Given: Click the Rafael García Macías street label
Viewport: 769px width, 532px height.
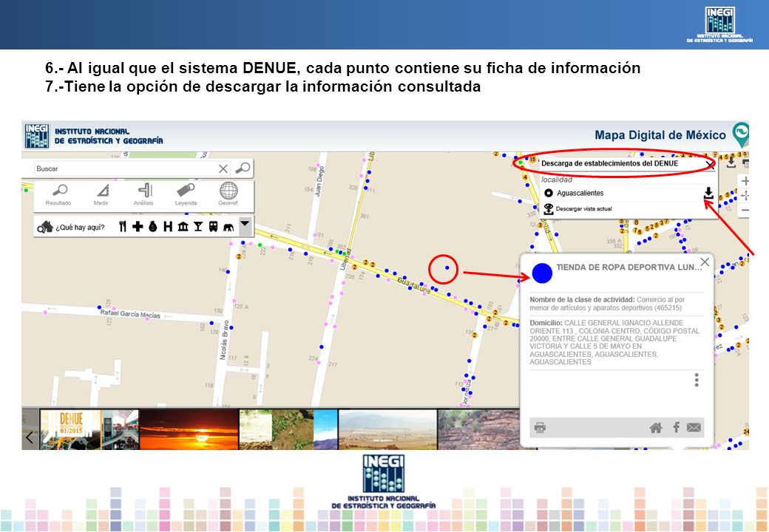Looking at the screenshot, I should click(130, 313).
